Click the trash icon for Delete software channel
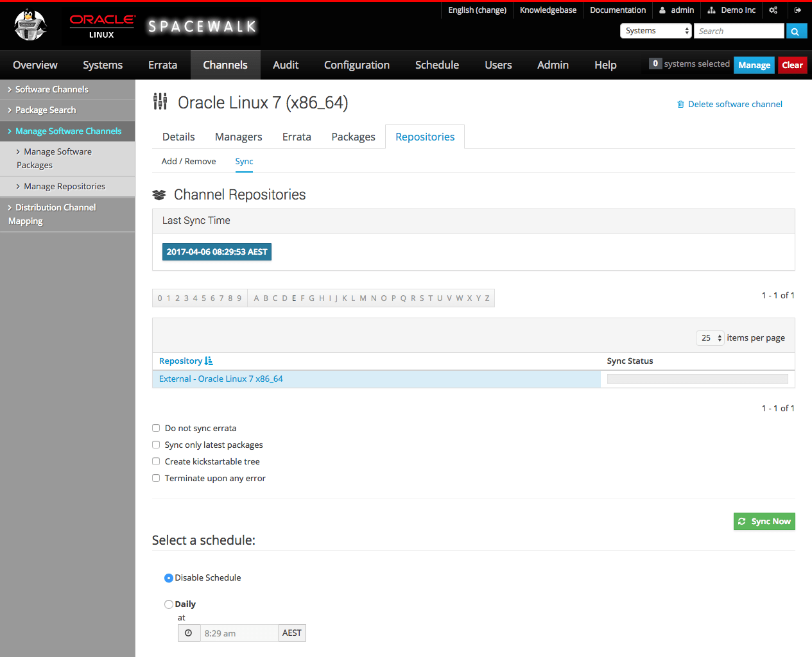This screenshot has height=657, width=812. tap(680, 105)
